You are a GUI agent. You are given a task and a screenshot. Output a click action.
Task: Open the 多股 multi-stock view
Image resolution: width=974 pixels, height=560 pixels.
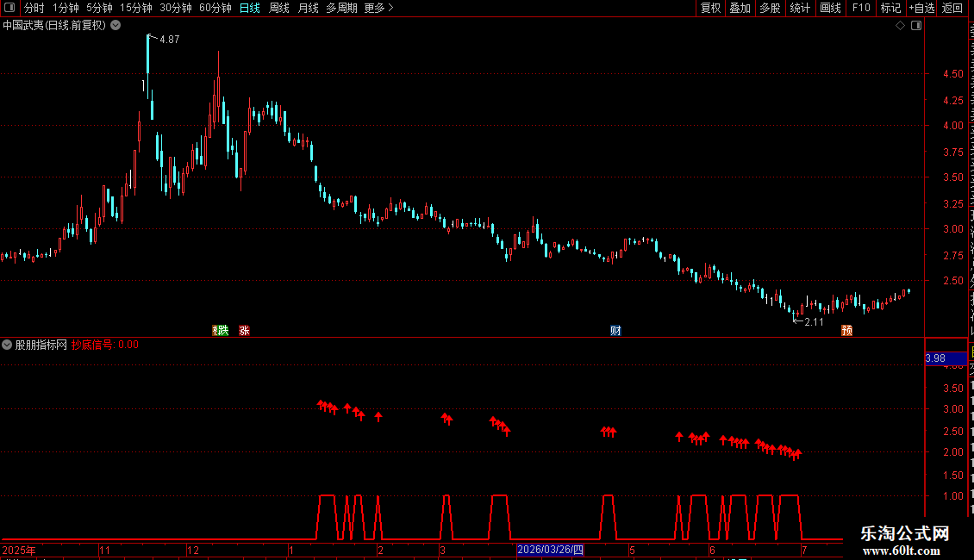[770, 8]
